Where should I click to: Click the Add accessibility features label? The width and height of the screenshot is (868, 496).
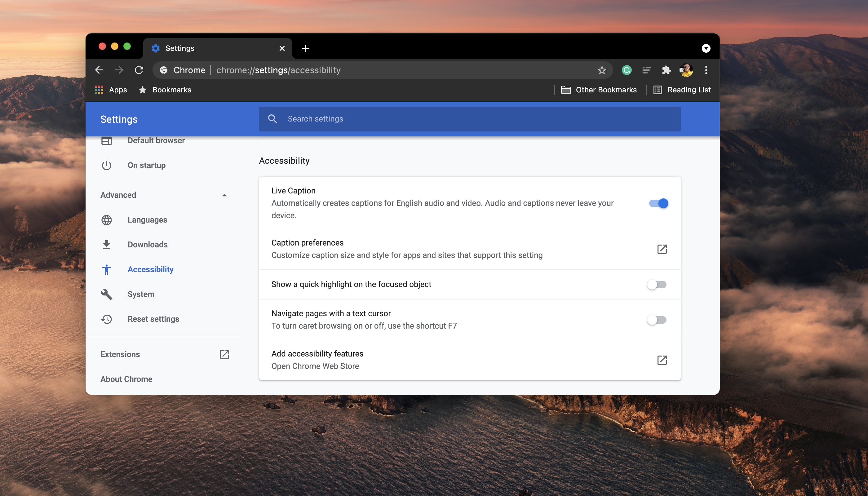317,354
